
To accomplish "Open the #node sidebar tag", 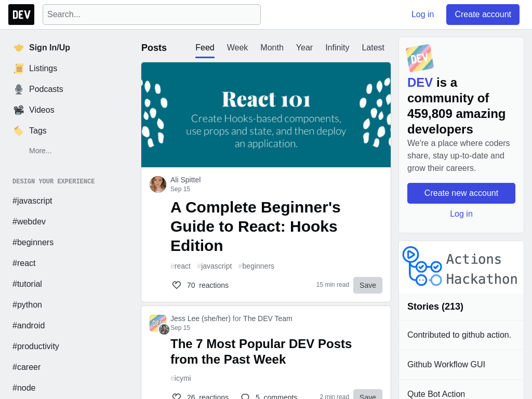I will (24, 388).
